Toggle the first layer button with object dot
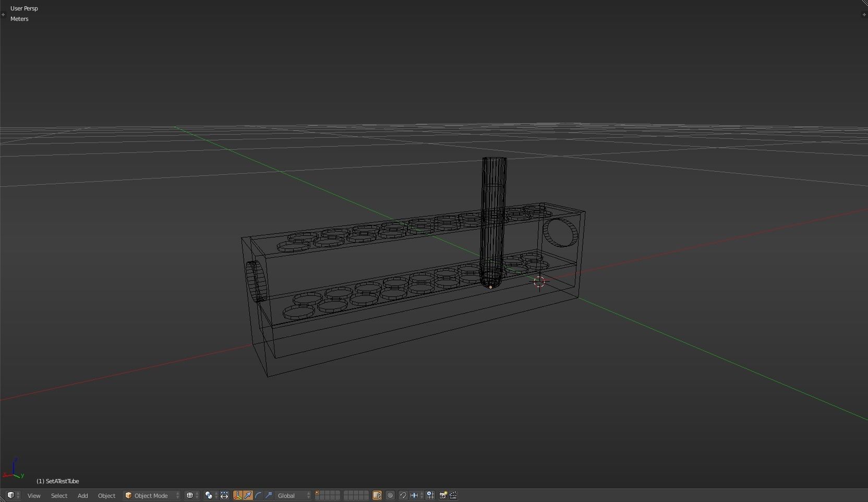Image resolution: width=868 pixels, height=502 pixels. [317, 493]
